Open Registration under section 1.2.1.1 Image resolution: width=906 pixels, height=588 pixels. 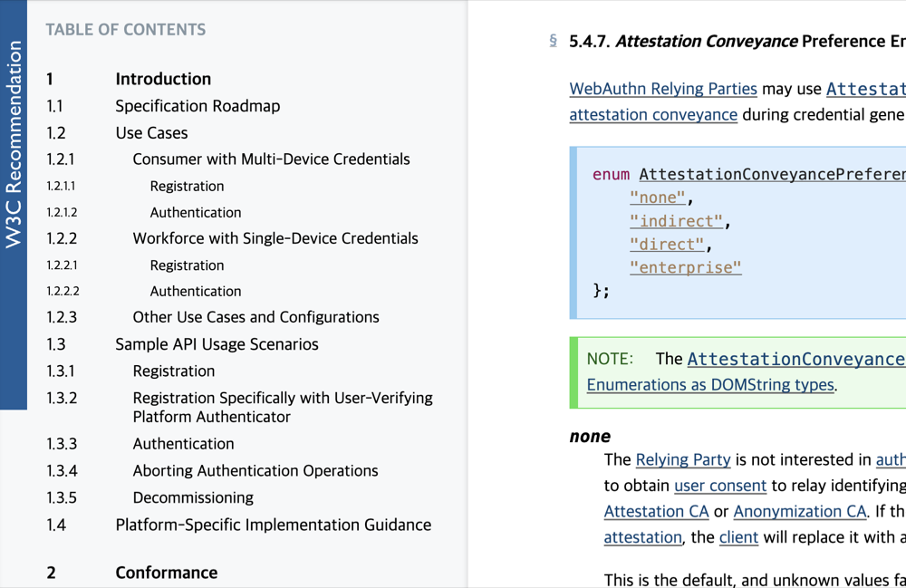click(x=187, y=186)
